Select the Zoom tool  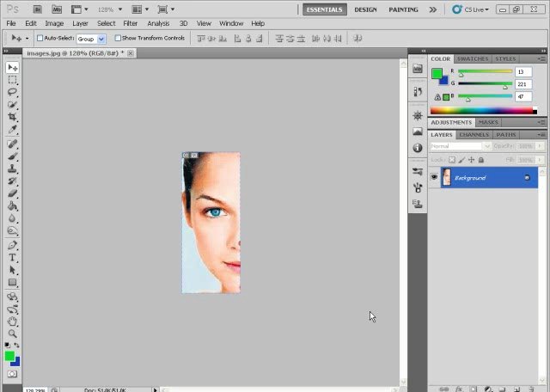[x=12, y=334]
